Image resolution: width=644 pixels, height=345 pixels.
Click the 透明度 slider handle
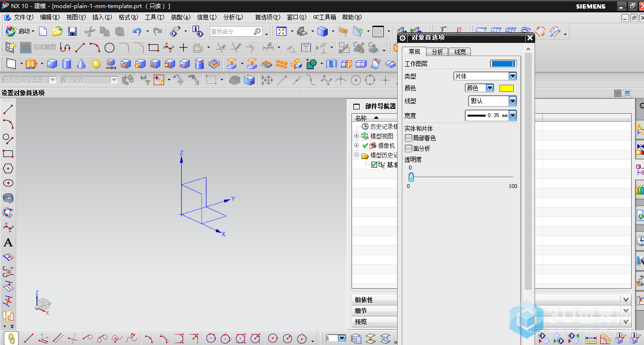[x=411, y=177]
